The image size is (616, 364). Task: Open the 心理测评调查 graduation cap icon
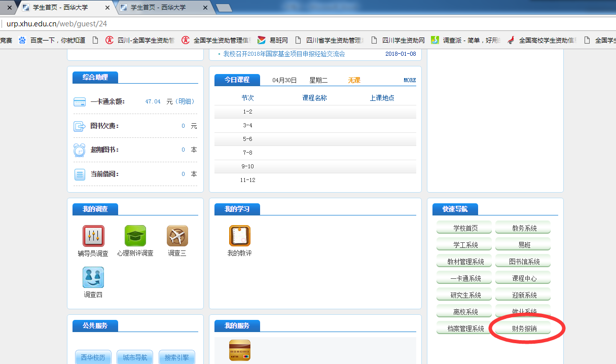[x=135, y=236]
